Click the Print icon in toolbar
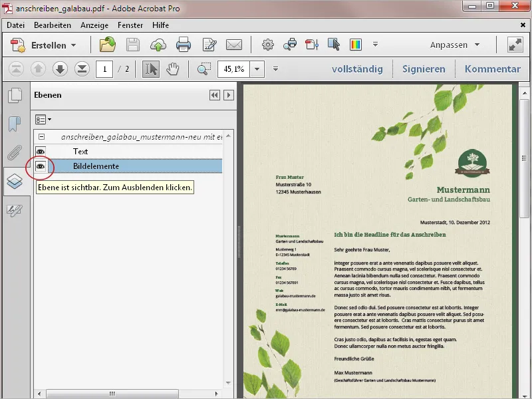Viewport: 532px width, 399px height. pyautogui.click(x=184, y=45)
